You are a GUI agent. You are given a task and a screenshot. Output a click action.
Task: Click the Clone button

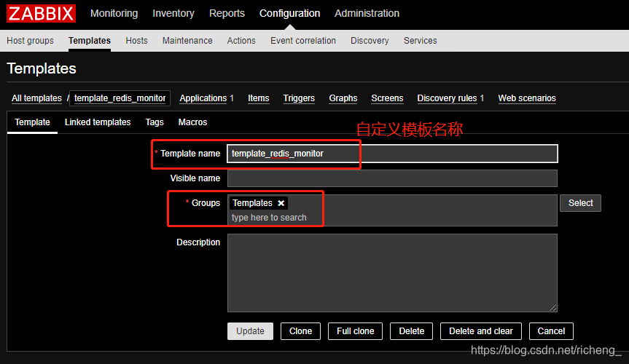pyautogui.click(x=300, y=331)
